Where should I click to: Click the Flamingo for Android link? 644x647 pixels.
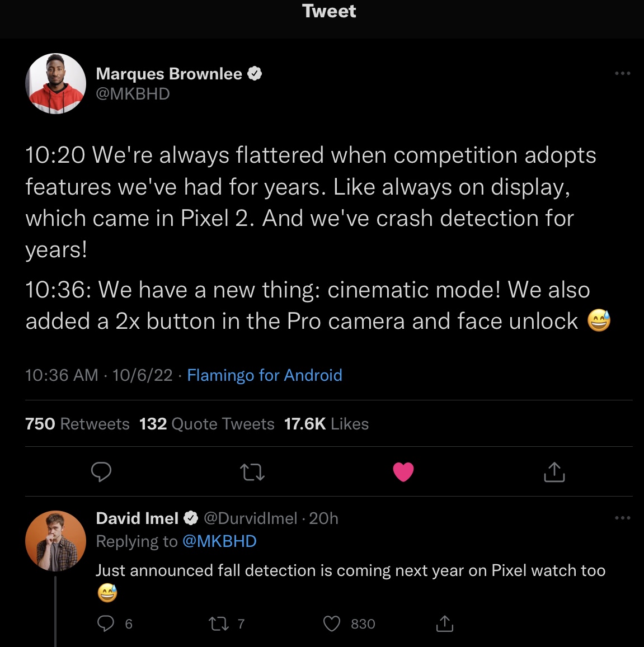tap(264, 375)
